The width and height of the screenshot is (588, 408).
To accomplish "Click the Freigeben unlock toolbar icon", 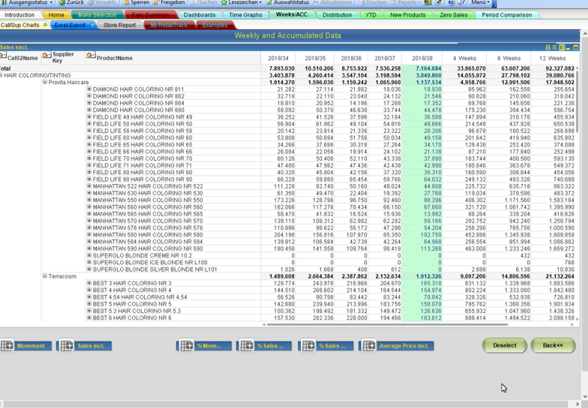I will tap(156, 2).
